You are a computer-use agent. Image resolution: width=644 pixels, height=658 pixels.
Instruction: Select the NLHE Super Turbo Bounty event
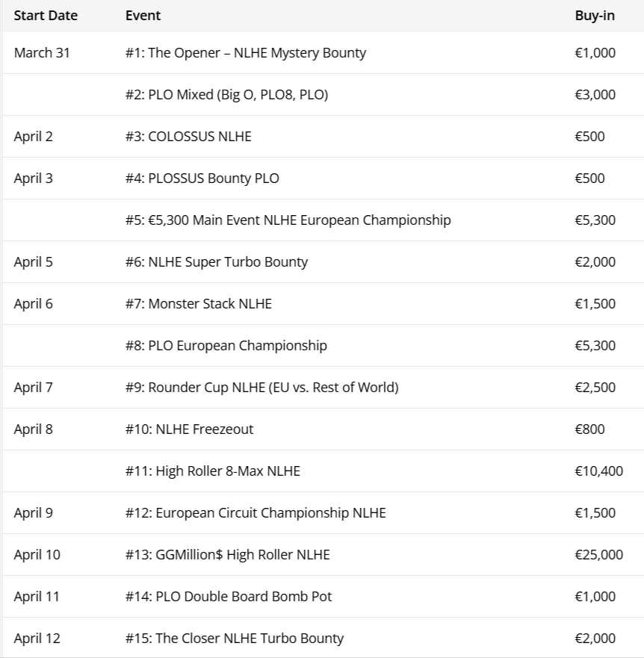(217, 262)
